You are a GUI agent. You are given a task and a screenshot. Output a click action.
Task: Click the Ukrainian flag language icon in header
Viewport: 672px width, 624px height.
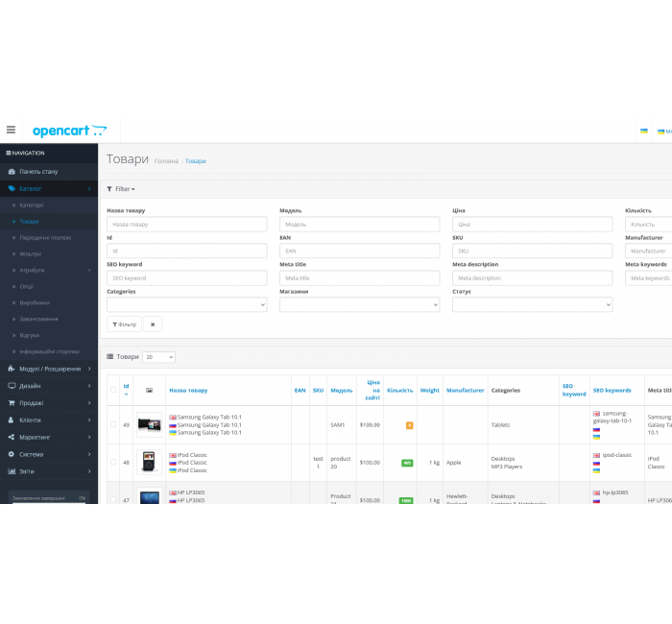644,132
